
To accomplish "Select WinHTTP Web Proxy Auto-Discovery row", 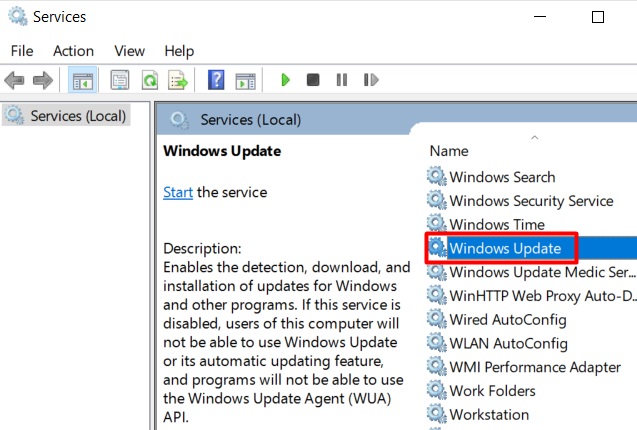I will (532, 296).
